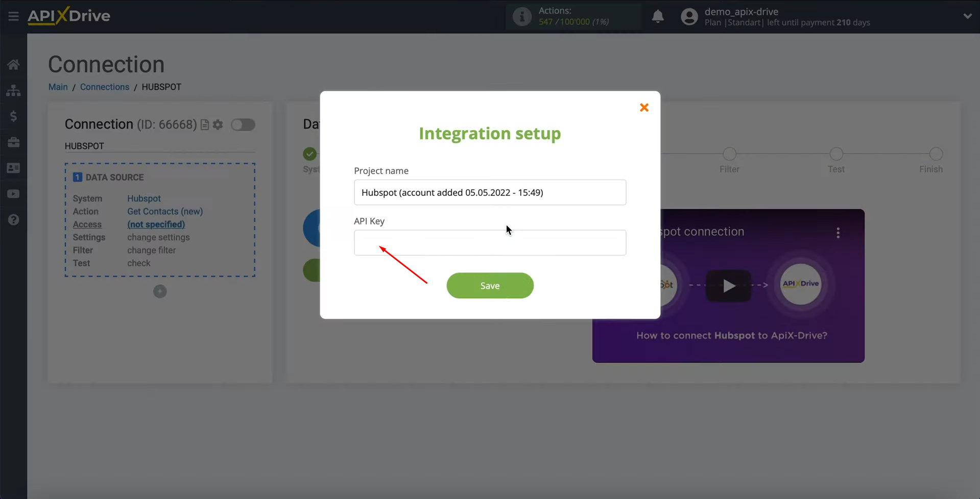
Task: Open the connection settings gear icon
Action: point(218,124)
